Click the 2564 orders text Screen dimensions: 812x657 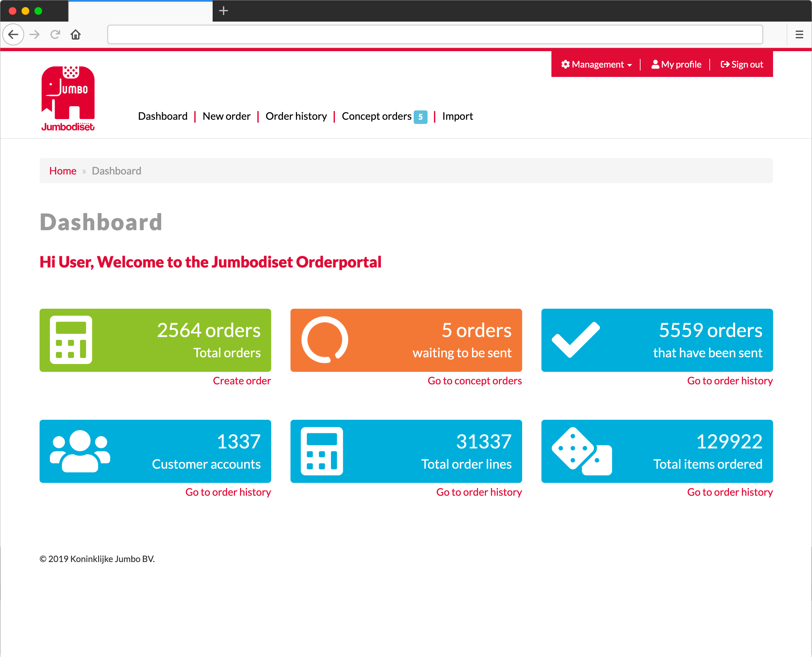(x=209, y=330)
